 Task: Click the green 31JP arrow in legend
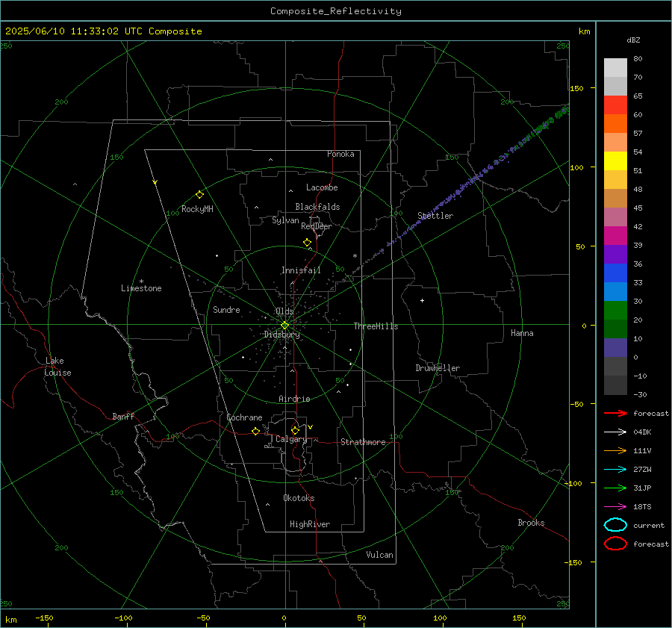coord(615,488)
